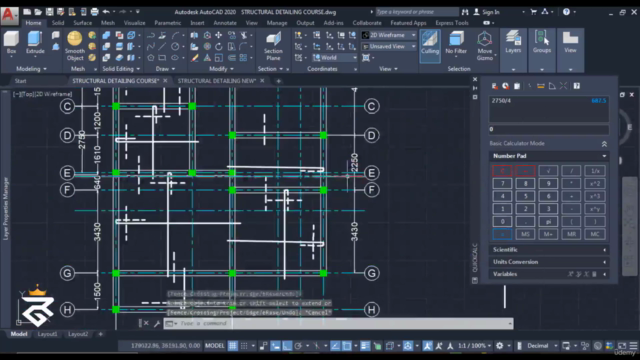The width and height of the screenshot is (640, 360).
Task: Open the Insert ribbon tab
Action: 197,23
